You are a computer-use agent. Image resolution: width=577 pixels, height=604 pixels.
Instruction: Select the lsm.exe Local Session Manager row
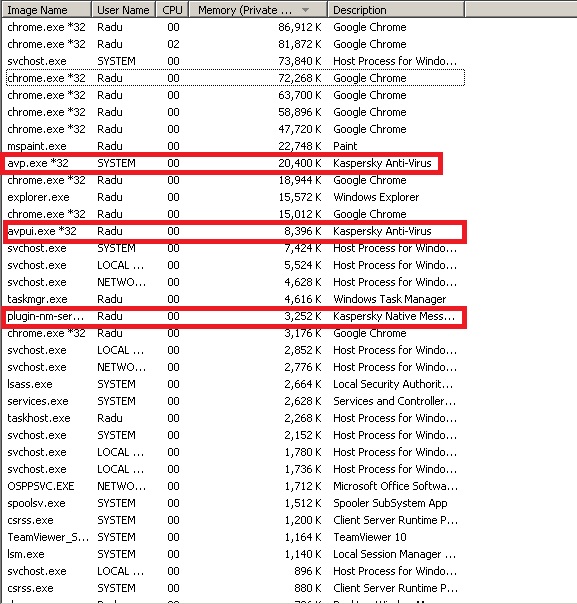233,554
